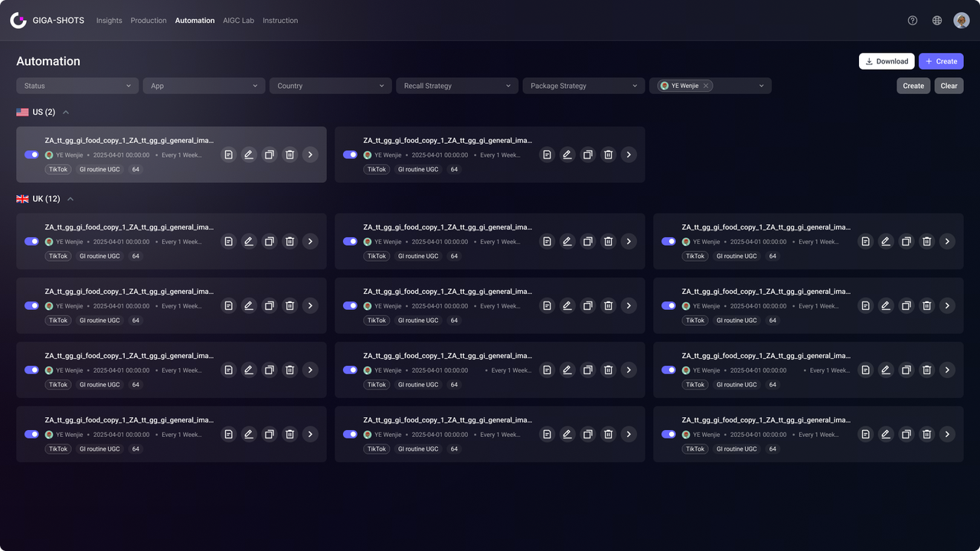Clear all filters with Clear button
Screen dimensions: 980x551
pyautogui.click(x=949, y=86)
